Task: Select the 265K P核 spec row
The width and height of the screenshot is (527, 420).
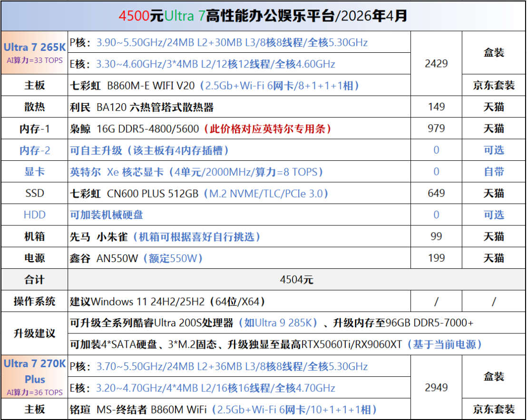Action: [239, 42]
